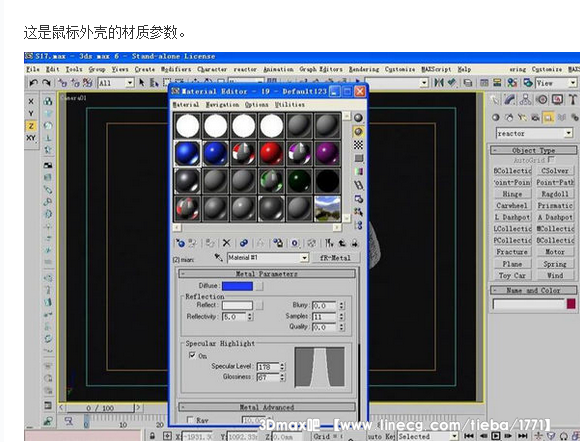Click Sample Type sphere icon
This screenshot has height=442, width=580.
pos(358,118)
